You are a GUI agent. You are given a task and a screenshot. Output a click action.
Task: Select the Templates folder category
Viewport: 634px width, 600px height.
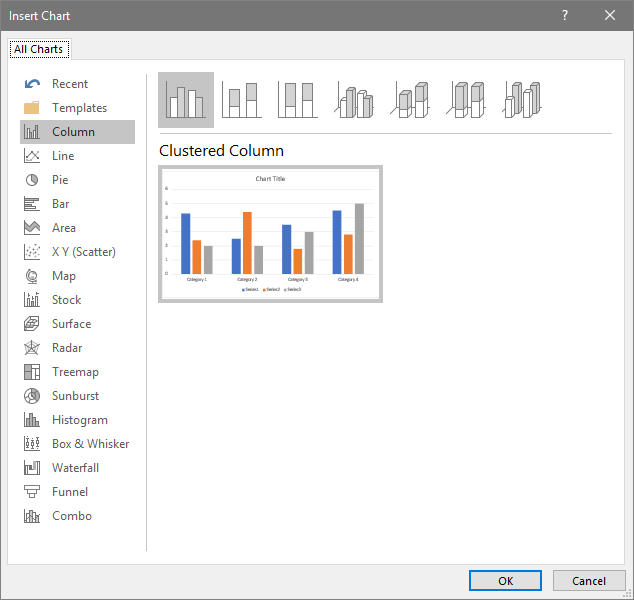(x=79, y=108)
